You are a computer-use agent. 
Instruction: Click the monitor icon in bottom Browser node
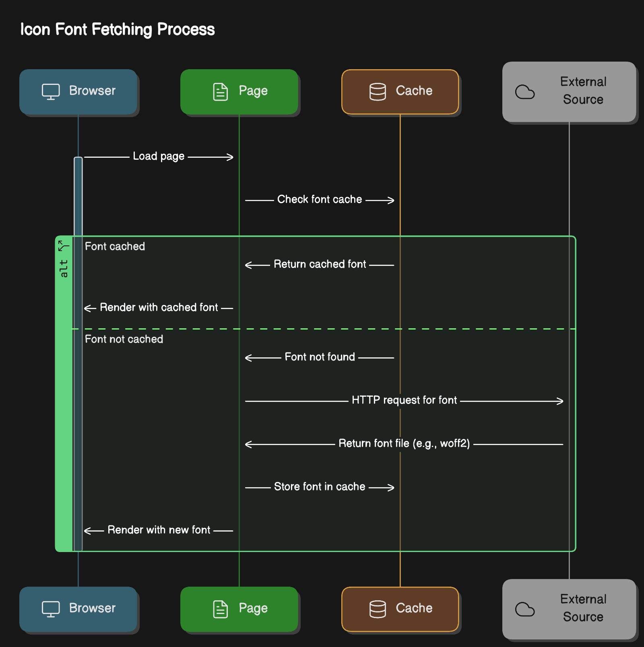[x=51, y=609]
